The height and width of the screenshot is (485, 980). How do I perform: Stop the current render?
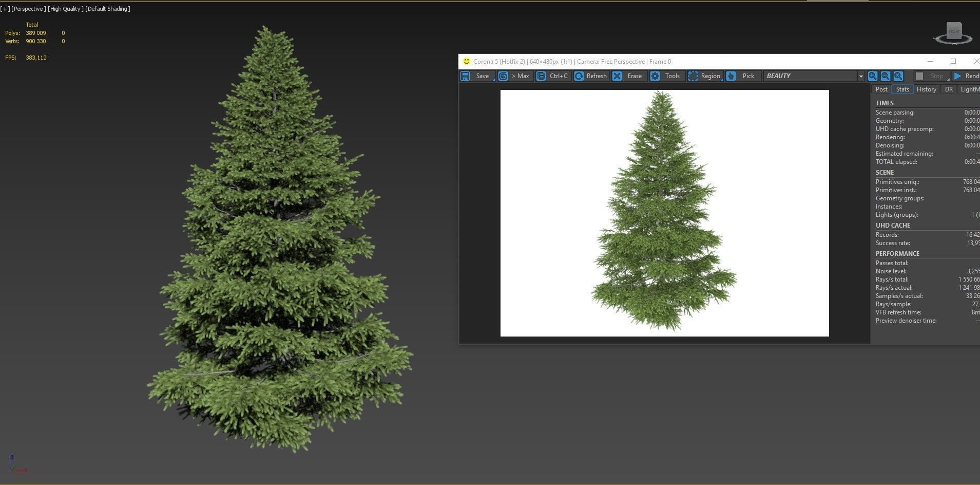click(x=932, y=76)
